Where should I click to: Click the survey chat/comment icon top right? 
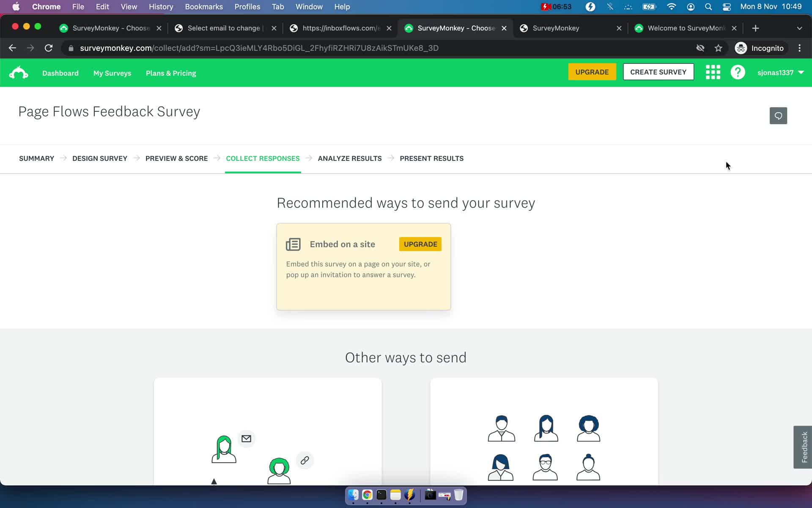tap(778, 116)
